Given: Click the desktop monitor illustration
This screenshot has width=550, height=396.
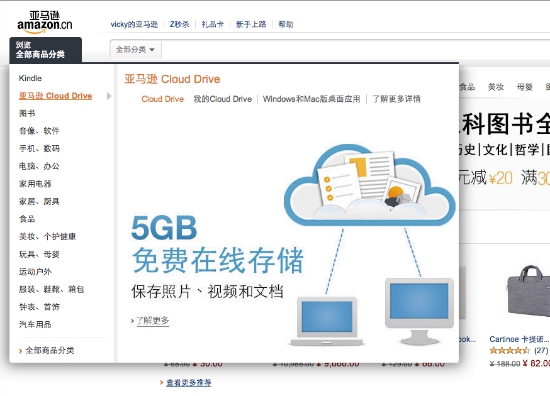Looking at the screenshot, I should pyautogui.click(x=419, y=311).
